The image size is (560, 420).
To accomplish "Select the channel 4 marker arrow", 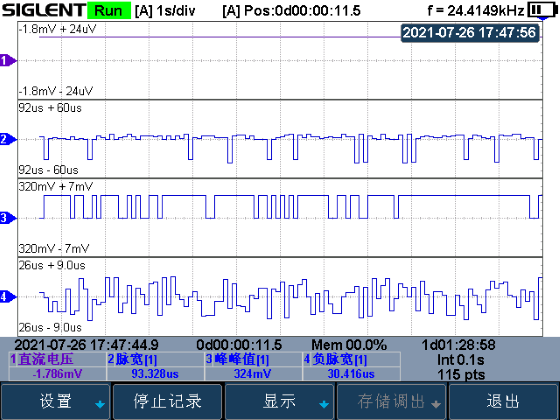I will (x=8, y=296).
